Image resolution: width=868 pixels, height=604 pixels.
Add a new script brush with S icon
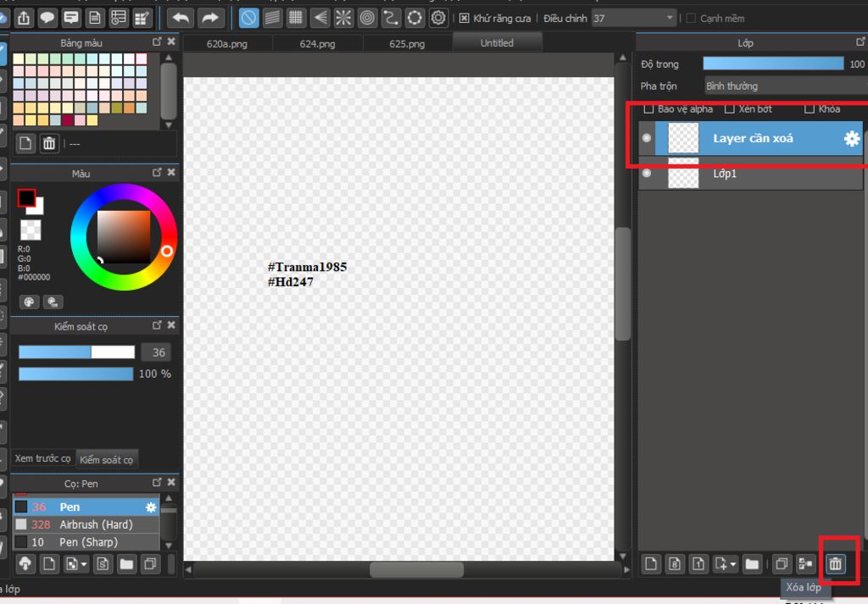coord(103,563)
